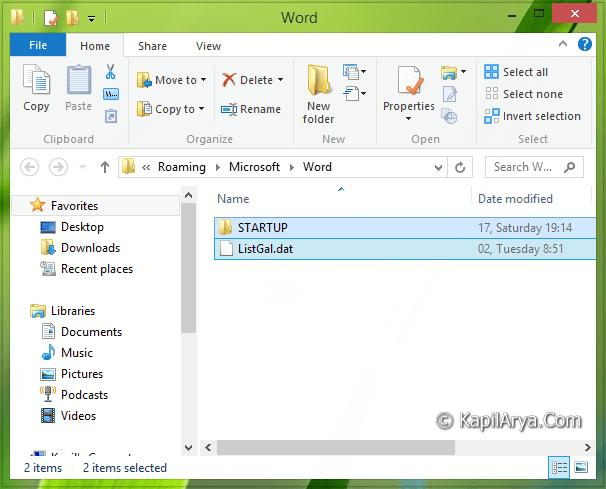This screenshot has width=606, height=489.
Task: Click the Select all button
Action: click(516, 72)
